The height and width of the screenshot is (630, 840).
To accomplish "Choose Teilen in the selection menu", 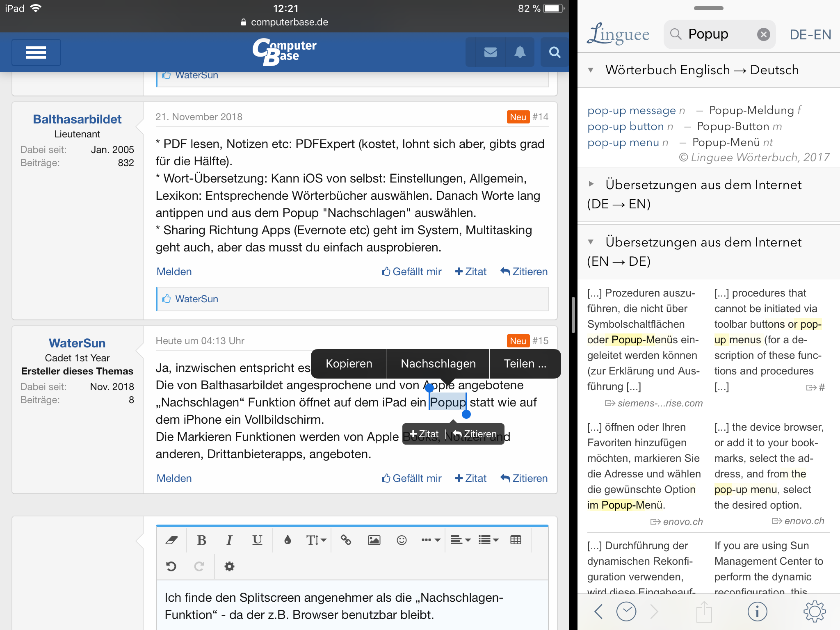I will pos(525,363).
